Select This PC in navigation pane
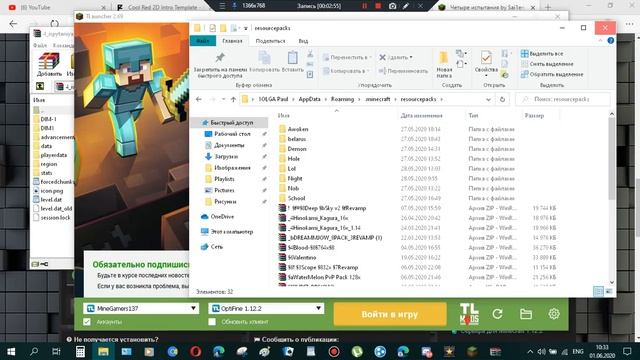This screenshot has height=360, width=640. (231, 232)
